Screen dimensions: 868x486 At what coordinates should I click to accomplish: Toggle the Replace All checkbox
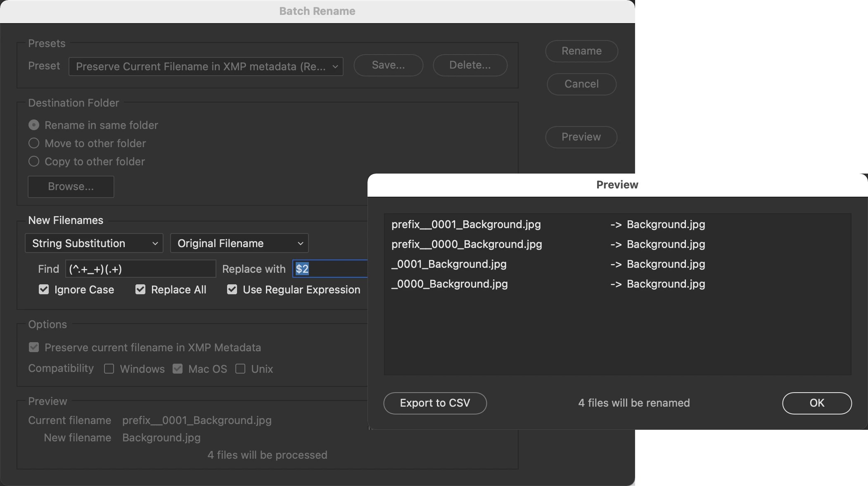click(x=140, y=290)
